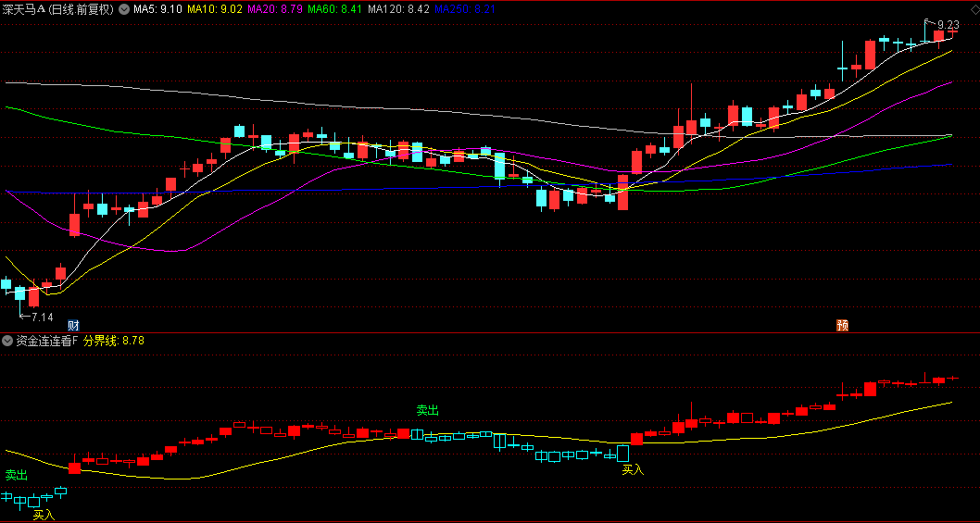The image size is (980, 523).
Task: Click the MA250: 8.21 label
Action: point(465,8)
